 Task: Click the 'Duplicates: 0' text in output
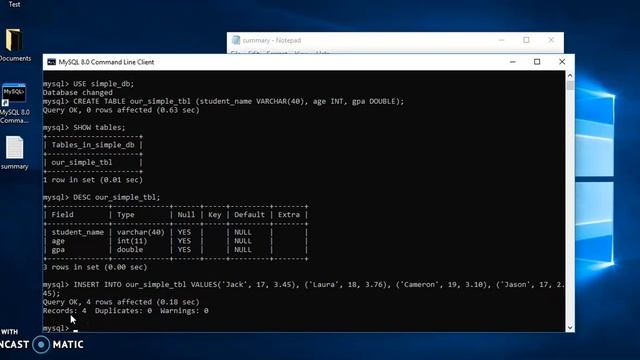coord(123,311)
